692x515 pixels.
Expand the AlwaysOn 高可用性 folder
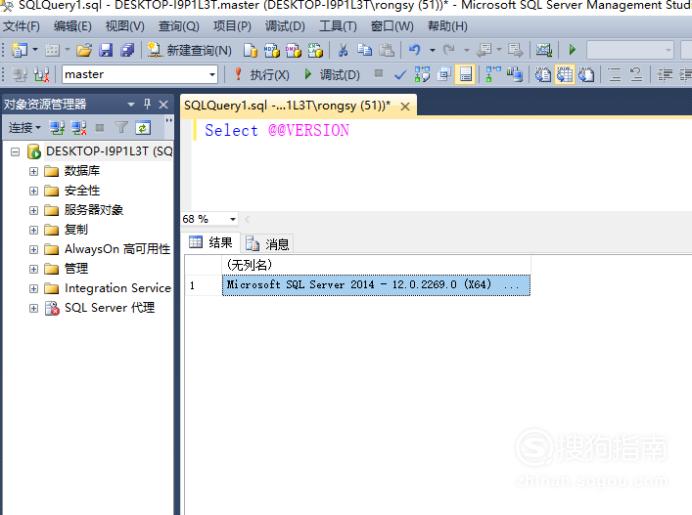click(34, 249)
